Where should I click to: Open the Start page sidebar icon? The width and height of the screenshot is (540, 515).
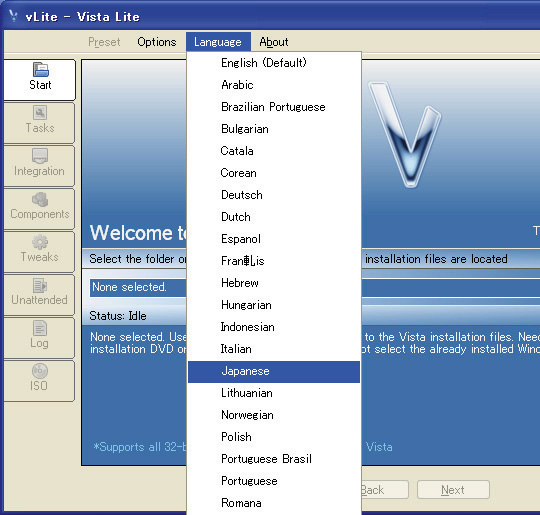point(40,79)
